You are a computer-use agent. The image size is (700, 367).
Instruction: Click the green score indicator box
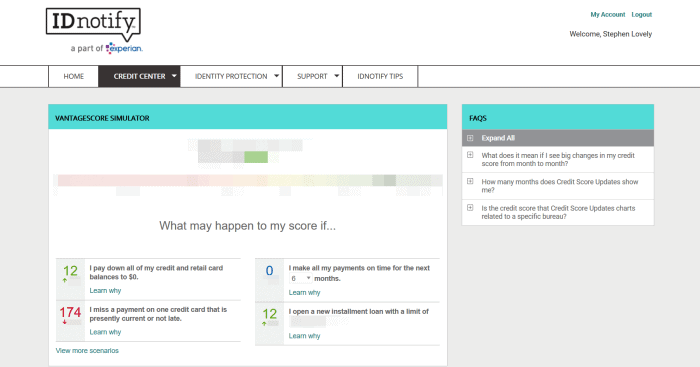tap(256, 157)
